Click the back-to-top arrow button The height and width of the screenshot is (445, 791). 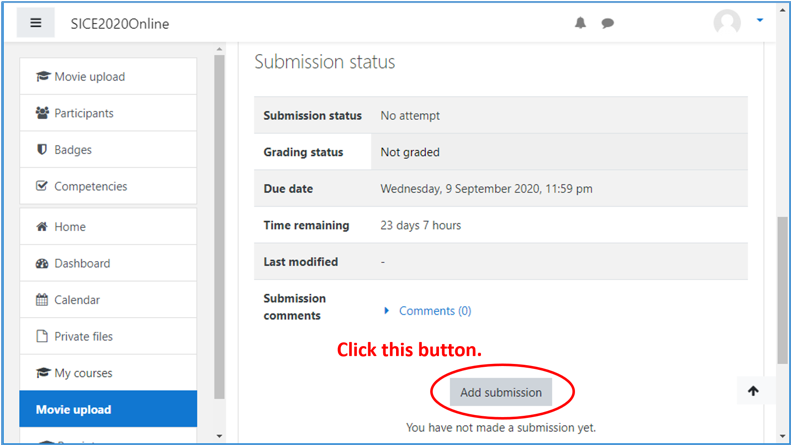point(753,391)
